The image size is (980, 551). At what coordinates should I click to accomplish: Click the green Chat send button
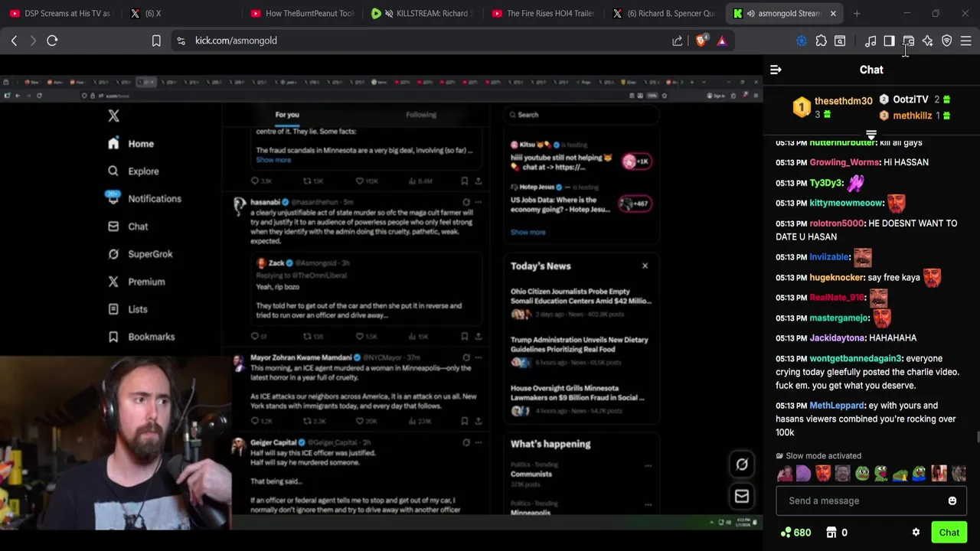949,533
